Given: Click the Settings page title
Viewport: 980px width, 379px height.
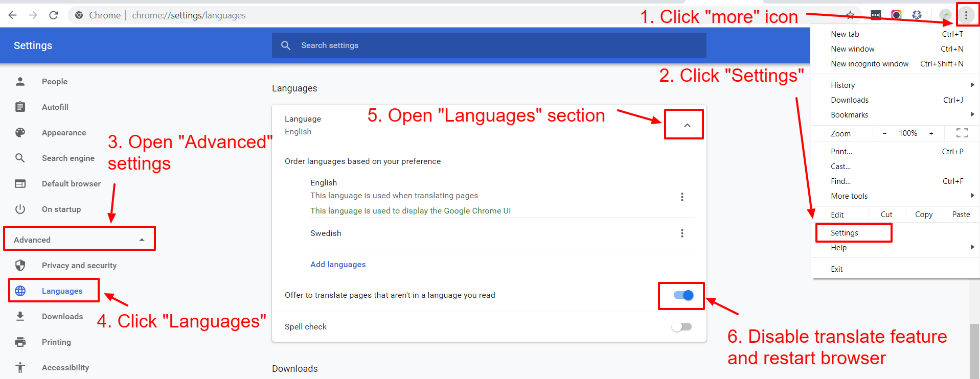Looking at the screenshot, I should pos(33,45).
